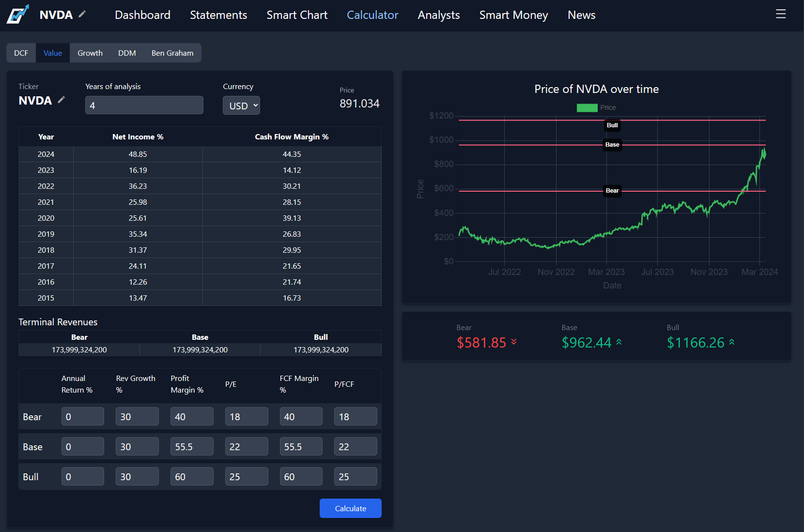Open Smart Chart page
This screenshot has height=532, width=804.
pyautogui.click(x=297, y=15)
